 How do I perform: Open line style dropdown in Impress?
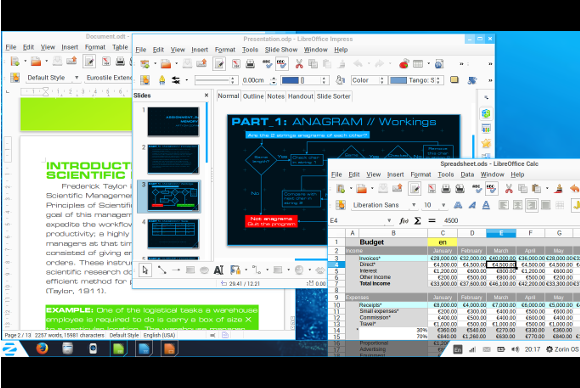232,80
